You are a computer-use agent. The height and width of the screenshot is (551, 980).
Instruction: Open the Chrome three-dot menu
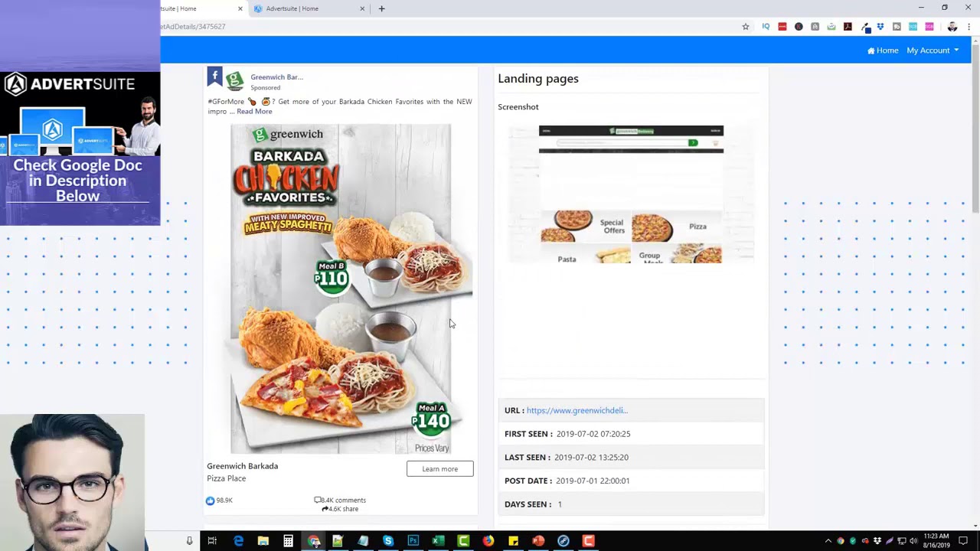pos(969,27)
